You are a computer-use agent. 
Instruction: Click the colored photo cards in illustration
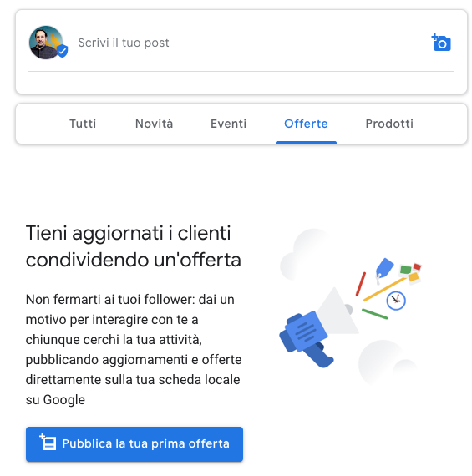coord(411,273)
